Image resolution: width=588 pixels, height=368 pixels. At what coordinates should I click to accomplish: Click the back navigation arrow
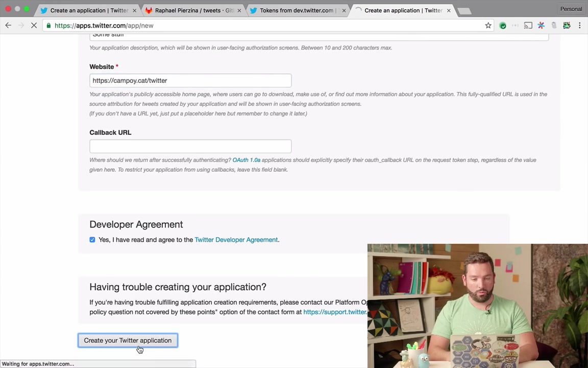pos(8,26)
